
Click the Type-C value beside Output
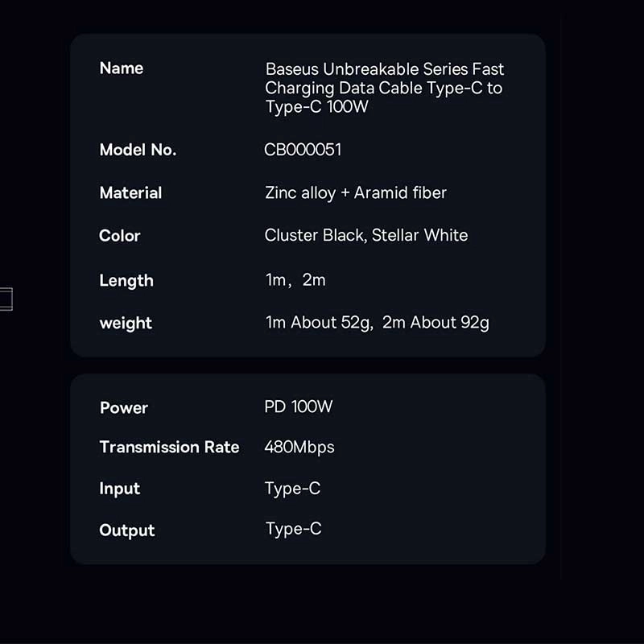coord(293,529)
